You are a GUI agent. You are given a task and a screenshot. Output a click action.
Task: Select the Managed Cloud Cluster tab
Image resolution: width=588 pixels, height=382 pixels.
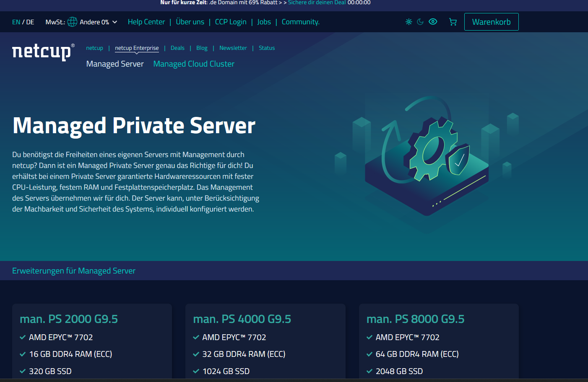[193, 64]
